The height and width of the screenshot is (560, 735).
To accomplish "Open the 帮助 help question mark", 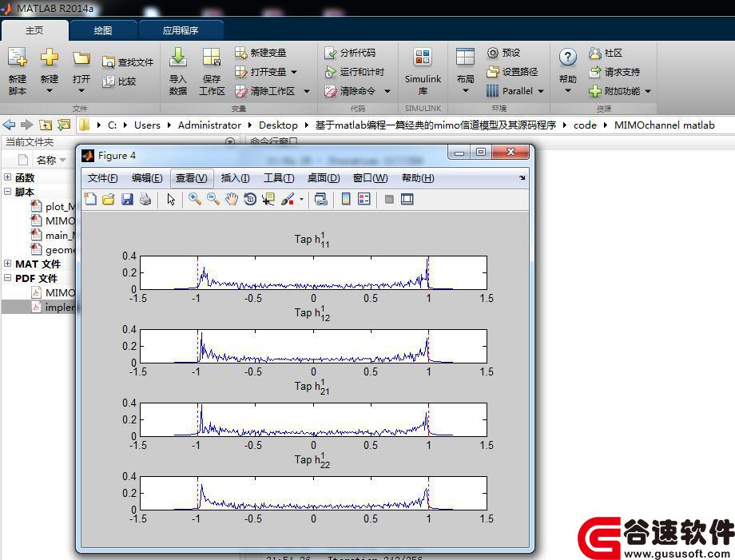I will pyautogui.click(x=568, y=71).
